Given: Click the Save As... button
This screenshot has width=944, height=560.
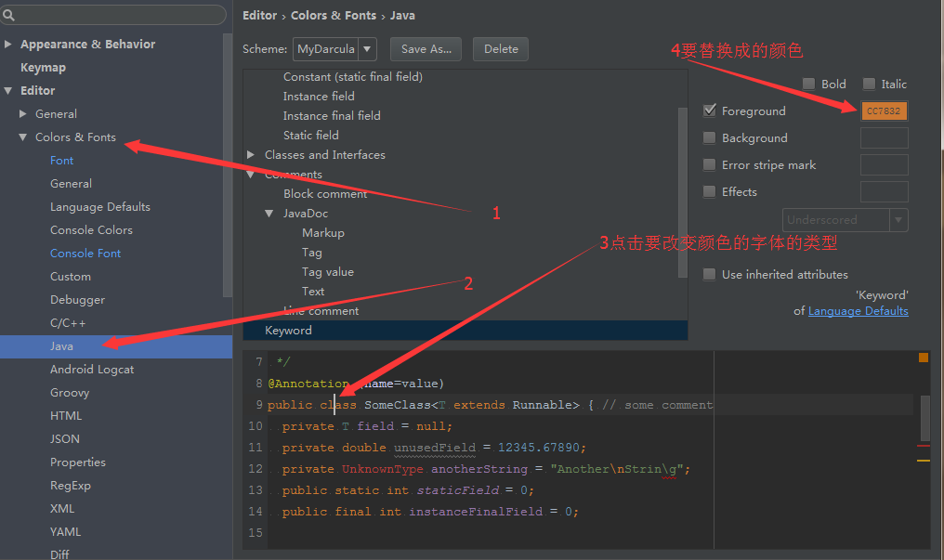Looking at the screenshot, I should pos(426,49).
